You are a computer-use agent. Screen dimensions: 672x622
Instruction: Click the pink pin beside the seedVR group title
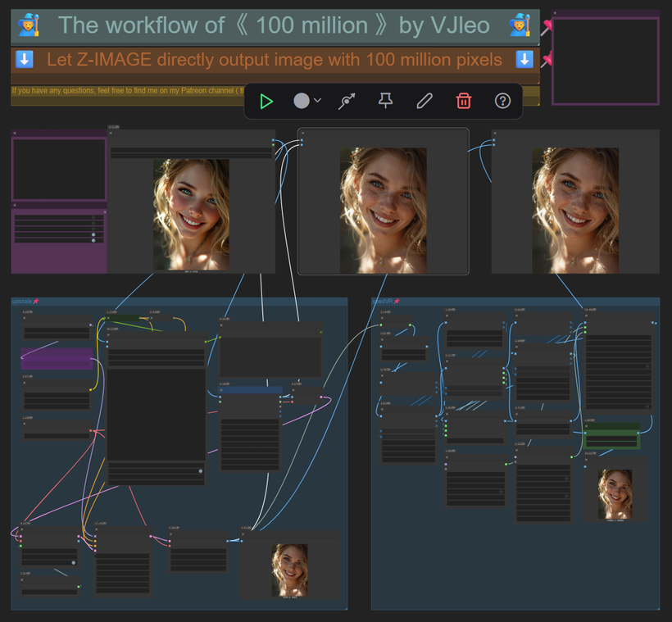pyautogui.click(x=397, y=302)
